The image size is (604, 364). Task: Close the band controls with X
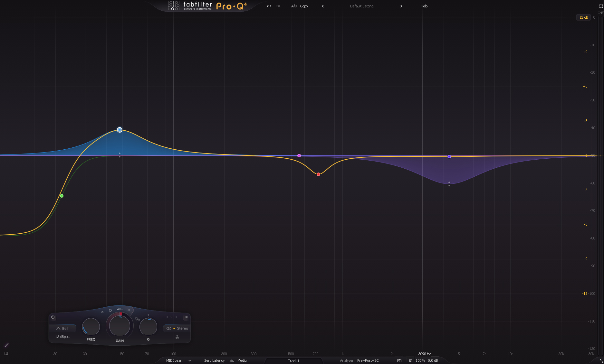tap(186, 317)
